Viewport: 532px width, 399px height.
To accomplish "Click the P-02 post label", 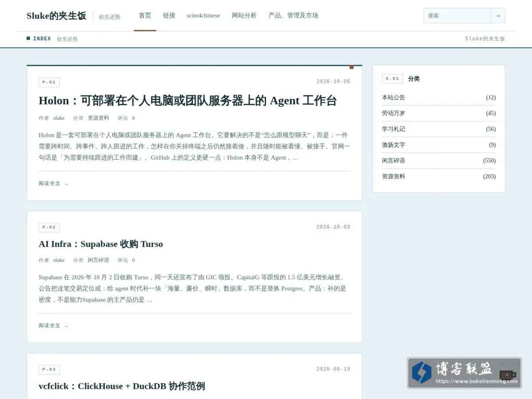I will 49,227.
